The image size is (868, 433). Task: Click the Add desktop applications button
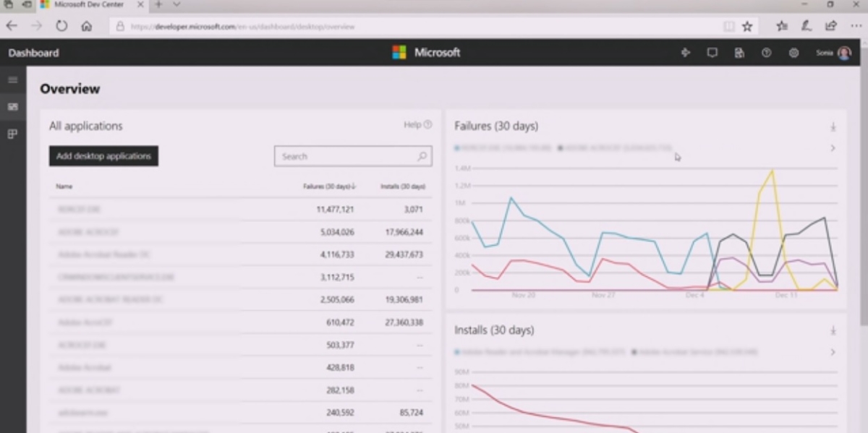click(x=103, y=155)
